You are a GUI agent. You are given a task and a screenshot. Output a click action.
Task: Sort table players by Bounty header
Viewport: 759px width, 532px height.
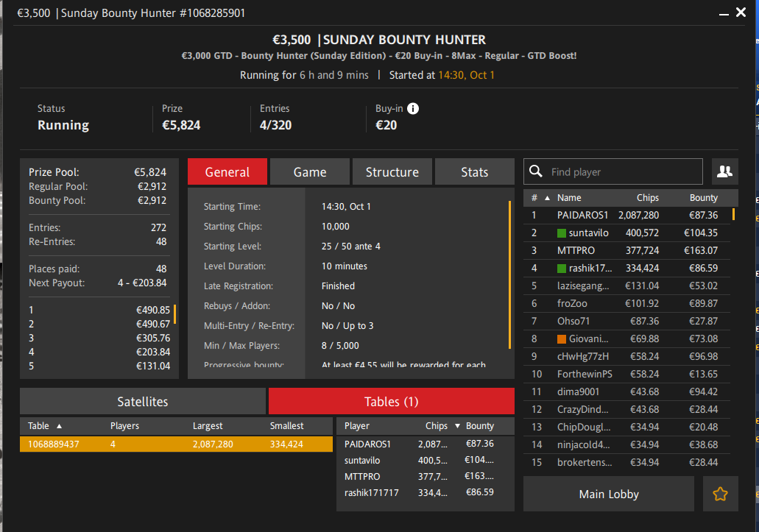[480, 425]
